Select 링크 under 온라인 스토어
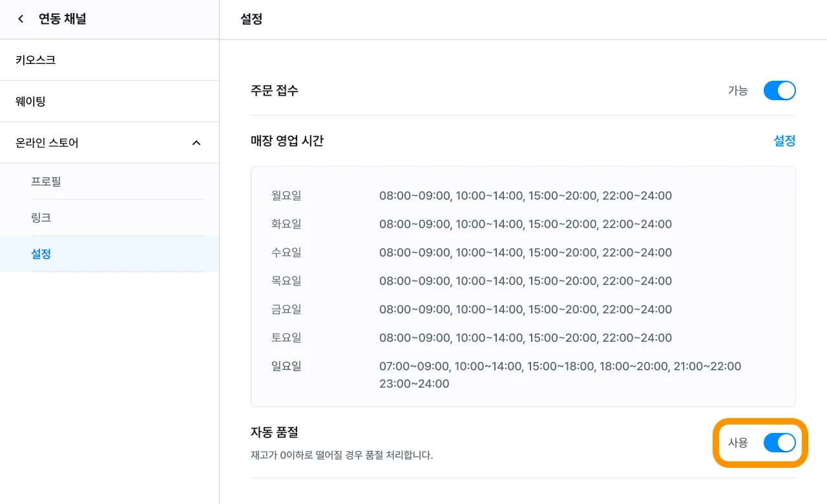The height and width of the screenshot is (504, 827). tap(41, 218)
